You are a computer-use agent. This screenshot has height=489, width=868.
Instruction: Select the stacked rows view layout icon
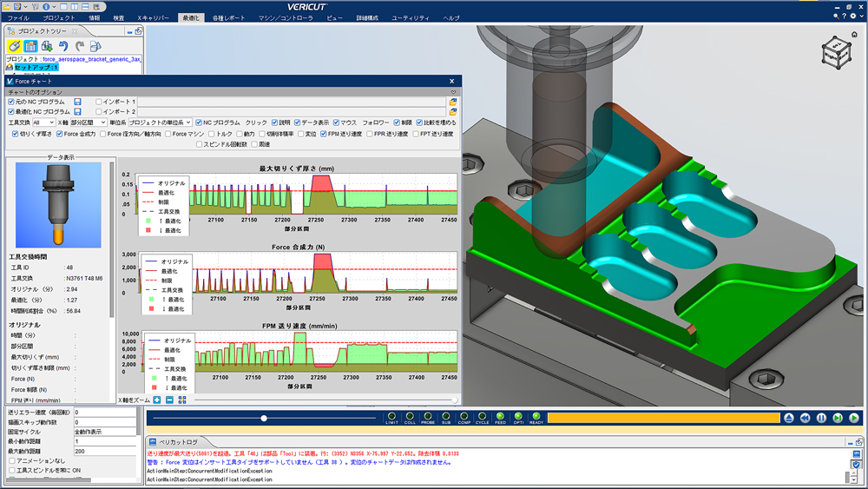[x=85, y=7]
